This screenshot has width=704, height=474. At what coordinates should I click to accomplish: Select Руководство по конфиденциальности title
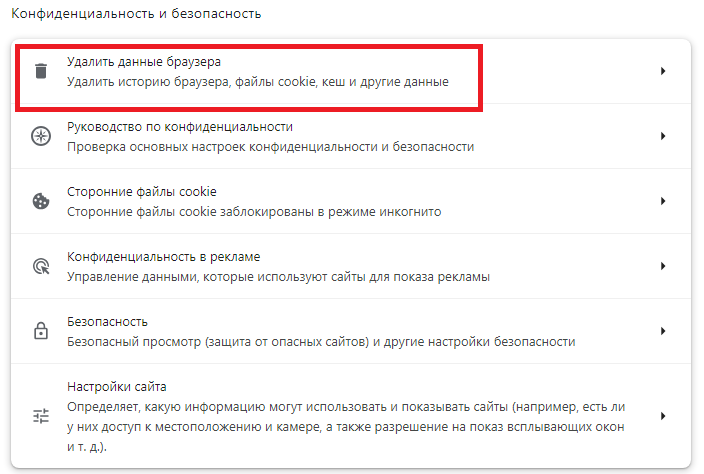coord(179,127)
